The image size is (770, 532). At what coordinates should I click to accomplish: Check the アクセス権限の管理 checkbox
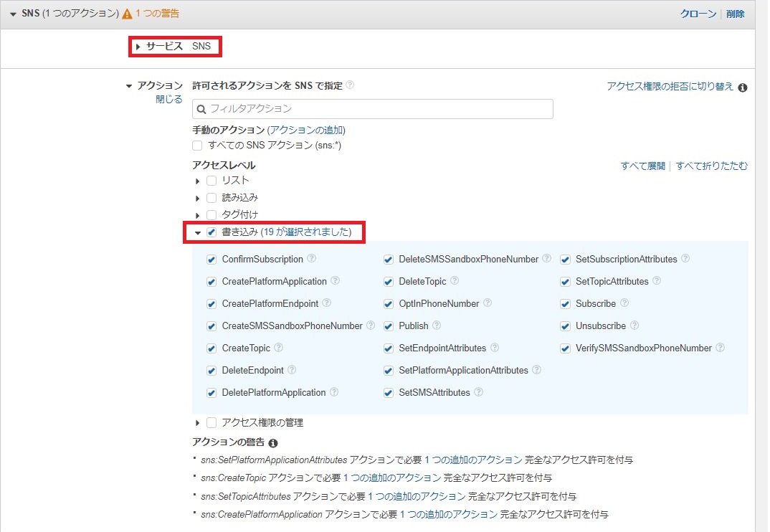tap(211, 422)
